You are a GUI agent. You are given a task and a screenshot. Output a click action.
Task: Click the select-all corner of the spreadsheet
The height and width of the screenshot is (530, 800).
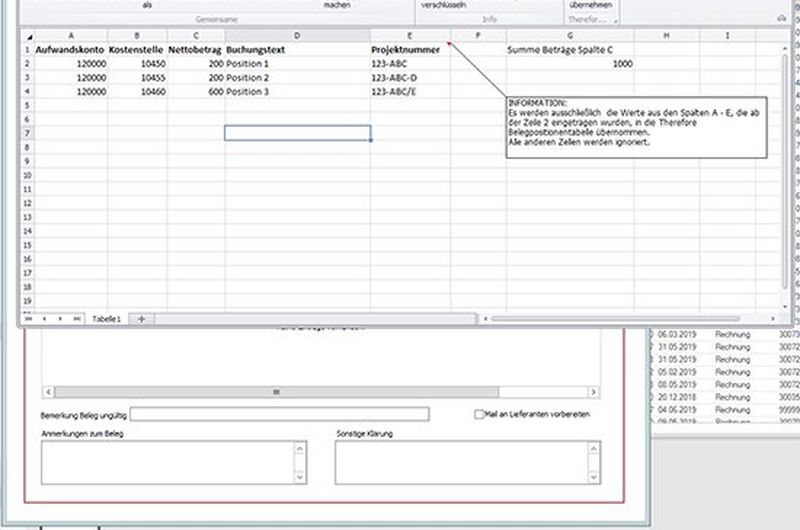click(29, 36)
